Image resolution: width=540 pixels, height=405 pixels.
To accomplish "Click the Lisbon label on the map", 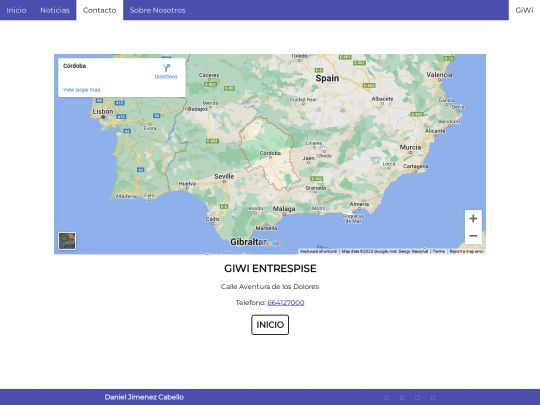I will 103,112.
